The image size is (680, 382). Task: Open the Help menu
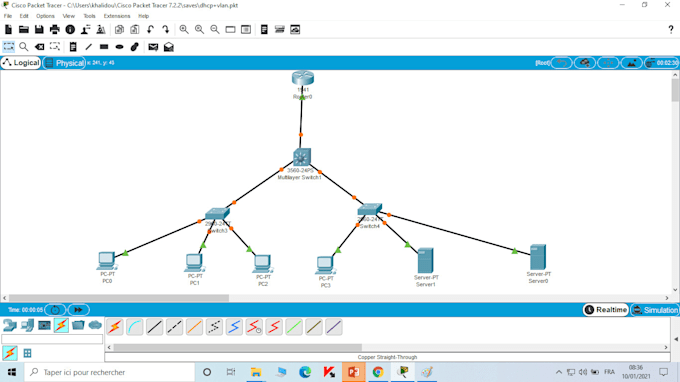pyautogui.click(x=144, y=16)
